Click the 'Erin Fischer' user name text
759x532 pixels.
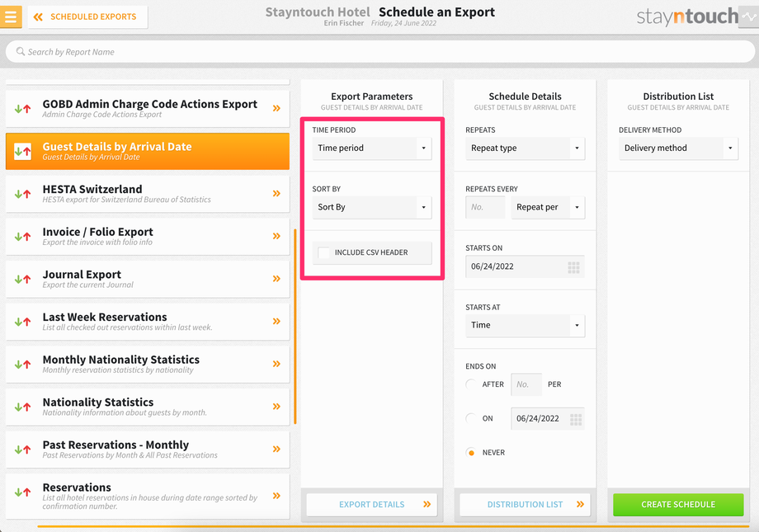(344, 23)
